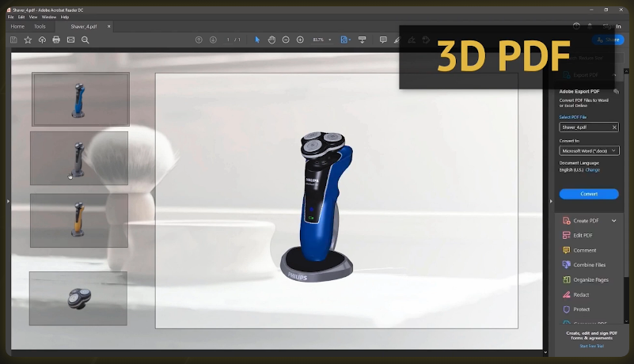Image resolution: width=634 pixels, height=364 pixels.
Task: Open the page display options dropdown arrow
Action: tap(349, 40)
